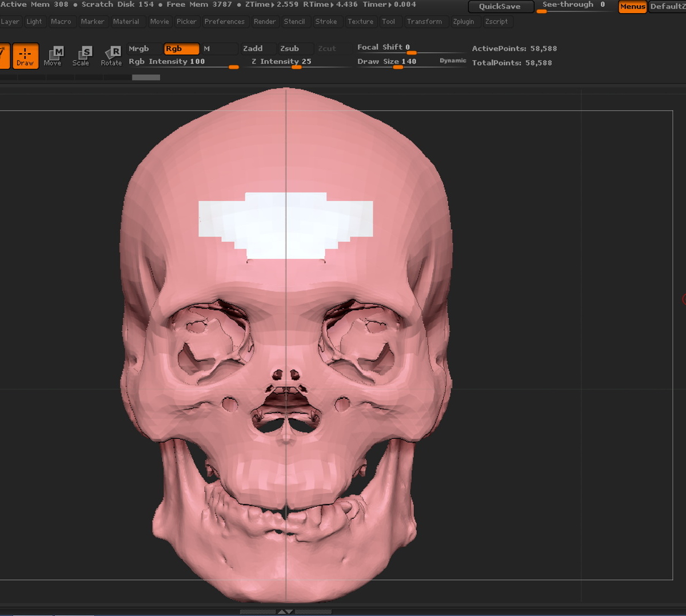This screenshot has width=686, height=616.
Task: Toggle Rgb paint mode
Action: pyautogui.click(x=182, y=49)
